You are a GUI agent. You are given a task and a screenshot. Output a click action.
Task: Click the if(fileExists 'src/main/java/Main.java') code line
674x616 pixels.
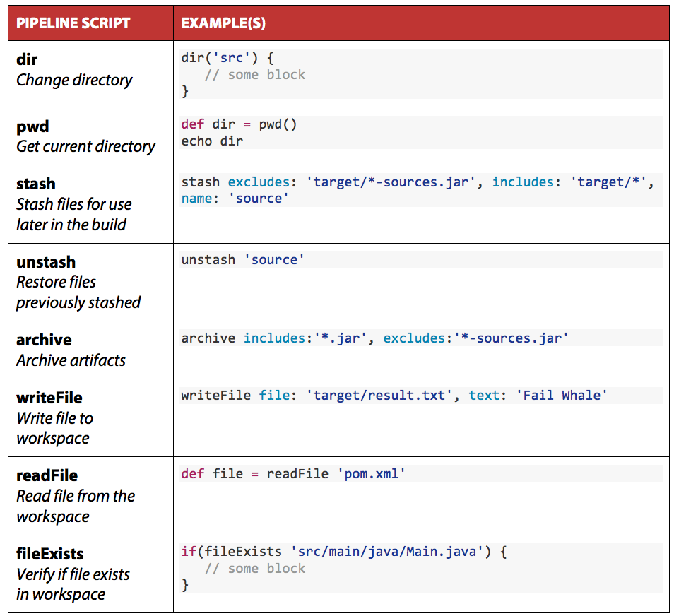[x=343, y=551]
